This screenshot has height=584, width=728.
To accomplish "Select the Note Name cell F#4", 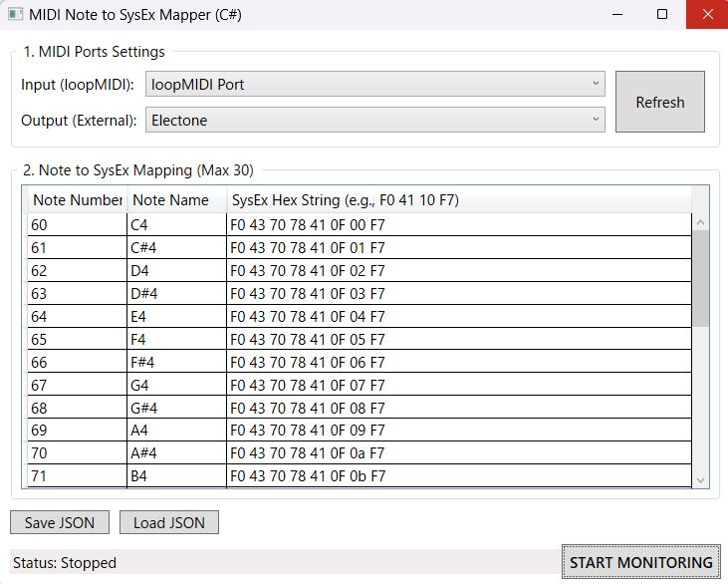I will [x=177, y=362].
